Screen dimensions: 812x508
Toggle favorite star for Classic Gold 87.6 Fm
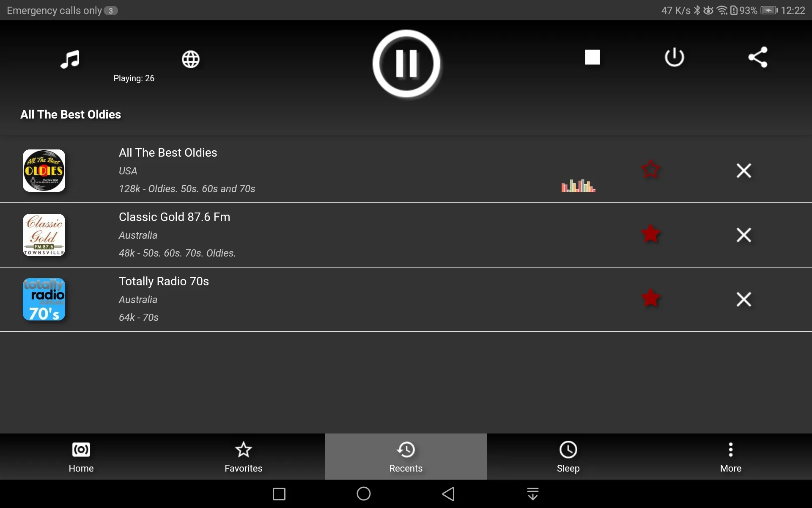pyautogui.click(x=650, y=234)
